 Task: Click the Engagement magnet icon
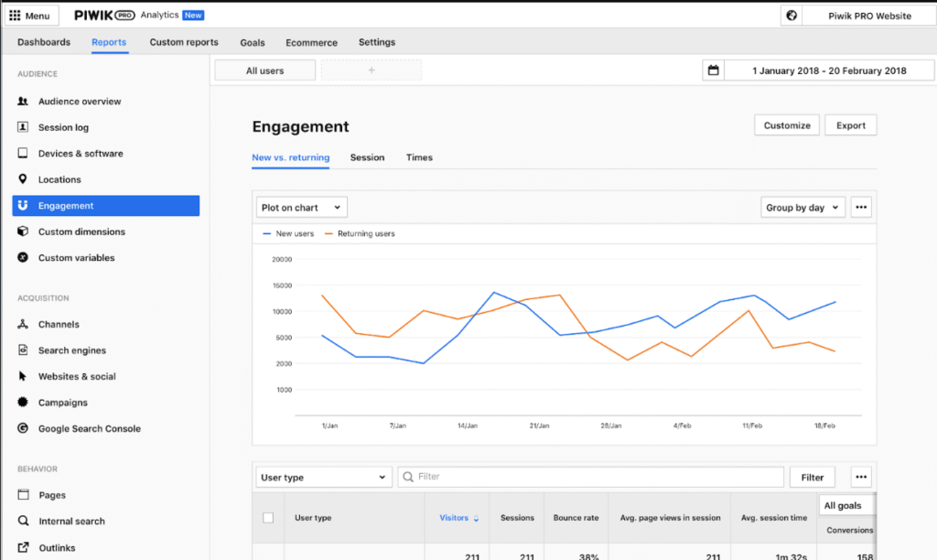[x=23, y=205]
